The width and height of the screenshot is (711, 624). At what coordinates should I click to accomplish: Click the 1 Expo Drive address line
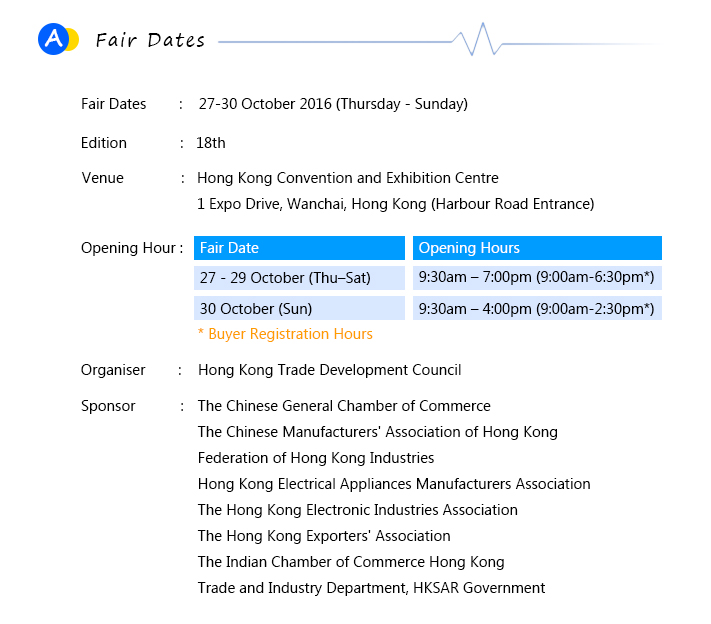point(395,204)
